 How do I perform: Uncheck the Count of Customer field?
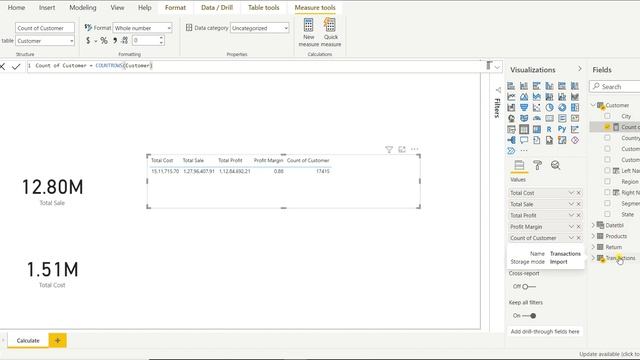click(x=607, y=127)
